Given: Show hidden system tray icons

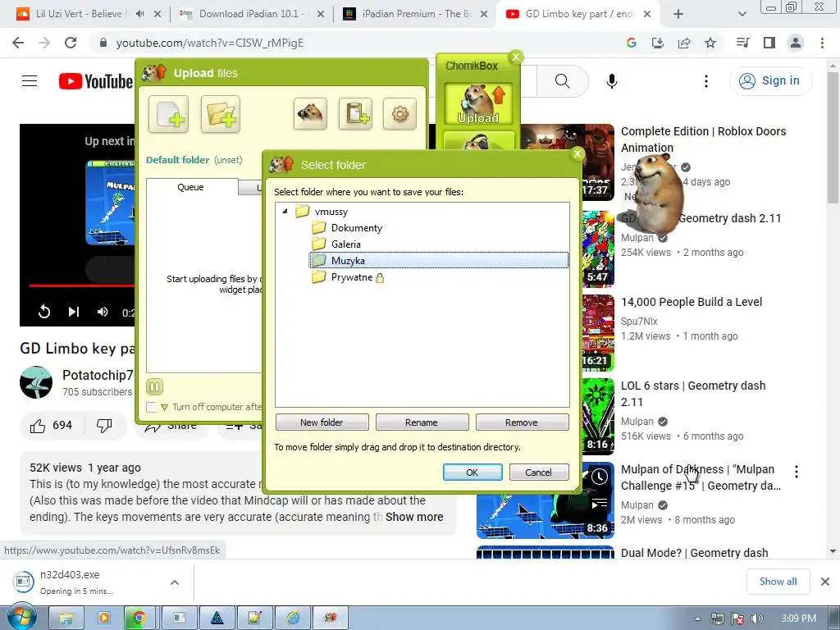Looking at the screenshot, I should 697,619.
